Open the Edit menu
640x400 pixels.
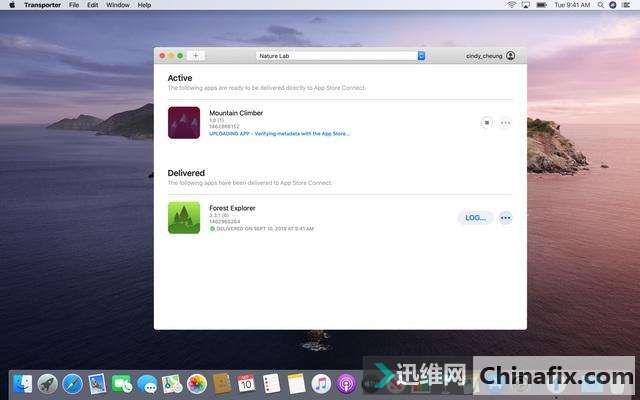pyautogui.click(x=93, y=5)
